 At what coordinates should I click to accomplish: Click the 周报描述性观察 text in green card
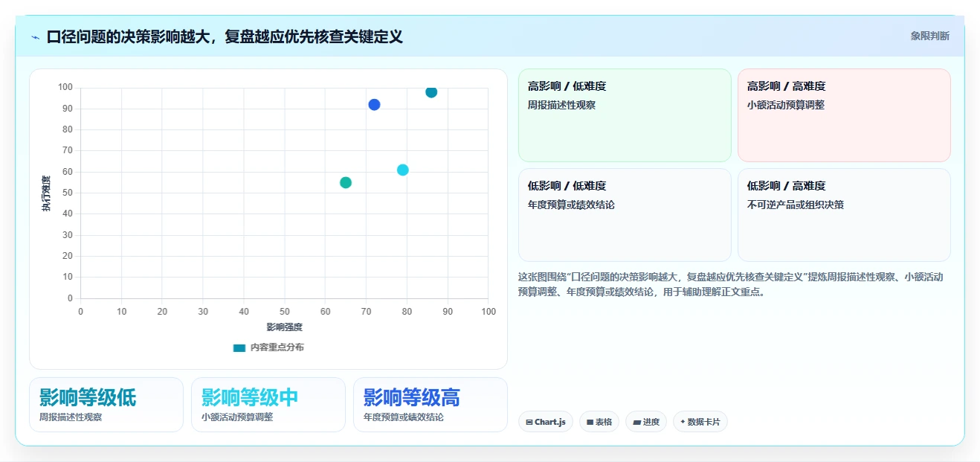tap(561, 105)
